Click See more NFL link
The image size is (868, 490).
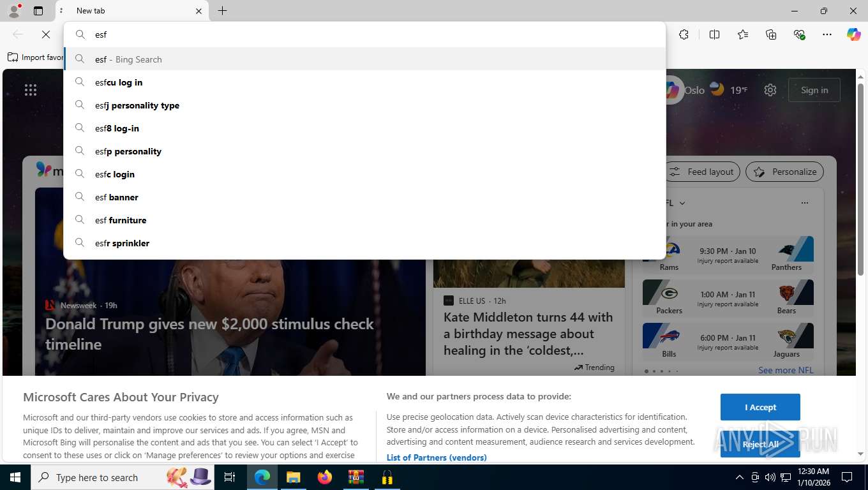coord(786,370)
